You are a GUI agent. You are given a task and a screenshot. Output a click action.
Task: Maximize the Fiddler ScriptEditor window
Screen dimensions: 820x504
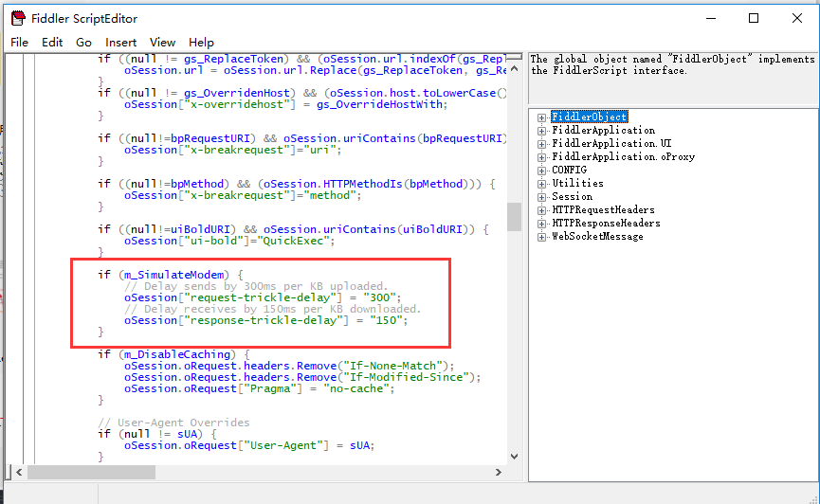click(754, 18)
